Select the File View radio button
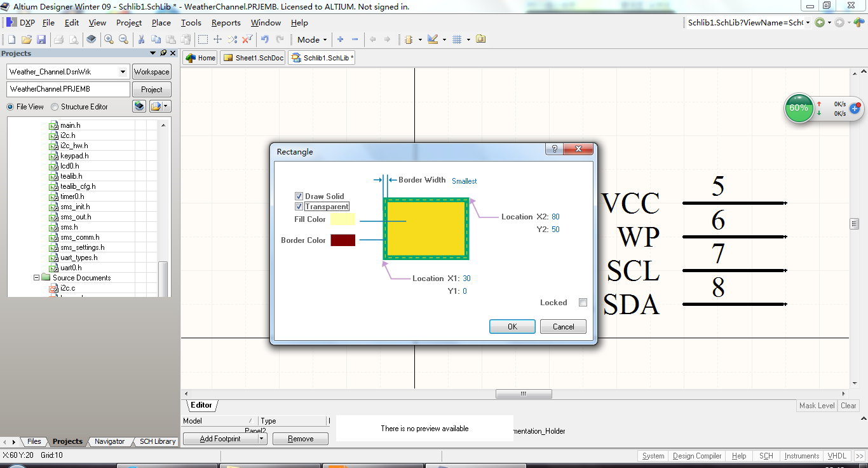The width and height of the screenshot is (868, 468). (x=10, y=107)
